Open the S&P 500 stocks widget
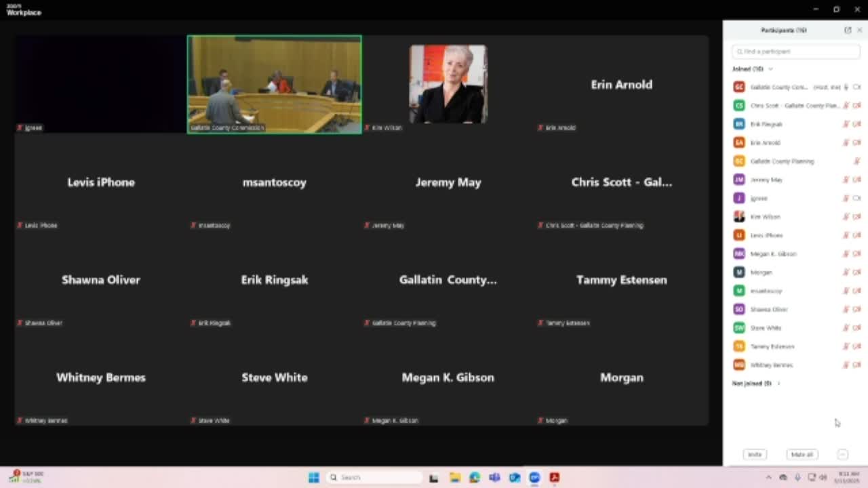Viewport: 868px width, 488px height. point(27,477)
